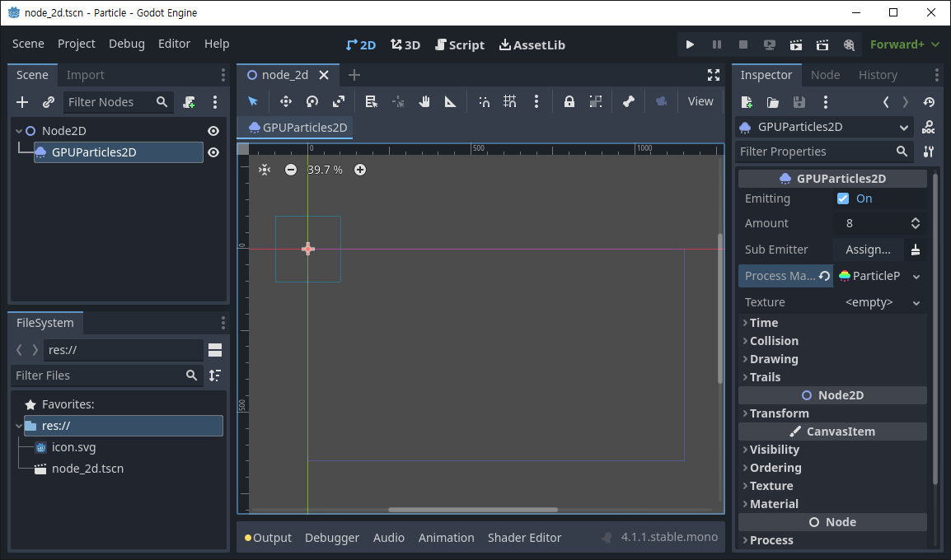Open the Forward+ renderer dropdown
The image size is (951, 560).
(904, 44)
